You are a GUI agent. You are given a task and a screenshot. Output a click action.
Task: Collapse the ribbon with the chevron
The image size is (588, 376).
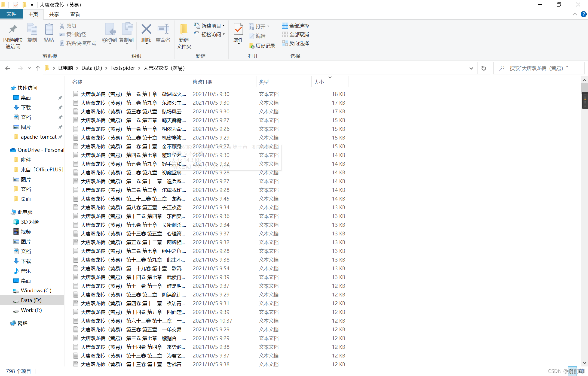coord(575,14)
